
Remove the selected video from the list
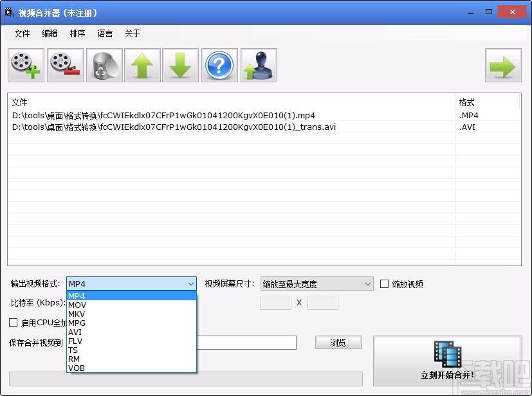64,65
